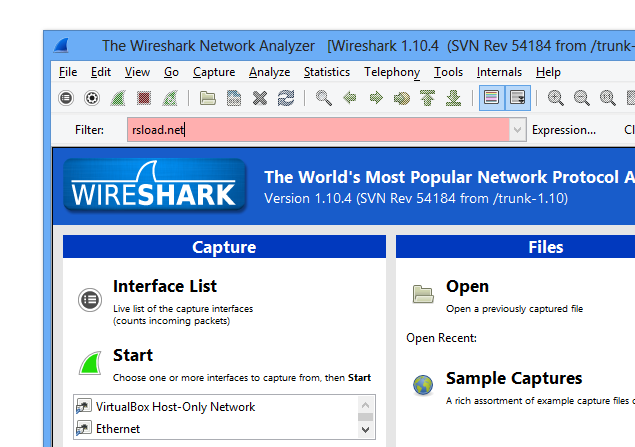Viewport: 635px width, 447px height.
Task: Click the Wireshark logo banner
Action: [154, 185]
